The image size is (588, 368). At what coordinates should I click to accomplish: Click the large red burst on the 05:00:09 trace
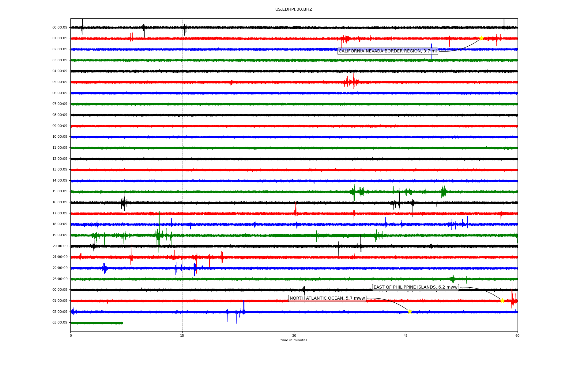(x=352, y=81)
